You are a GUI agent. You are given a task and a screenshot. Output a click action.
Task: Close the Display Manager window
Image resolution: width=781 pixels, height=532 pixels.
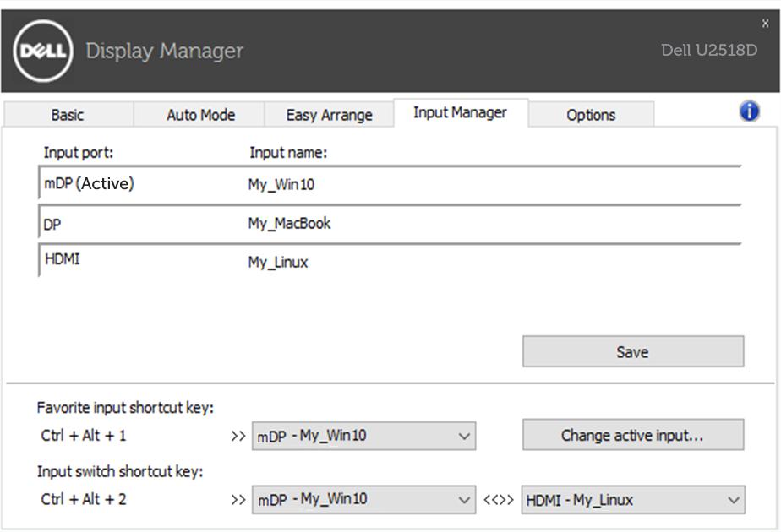[x=765, y=23]
